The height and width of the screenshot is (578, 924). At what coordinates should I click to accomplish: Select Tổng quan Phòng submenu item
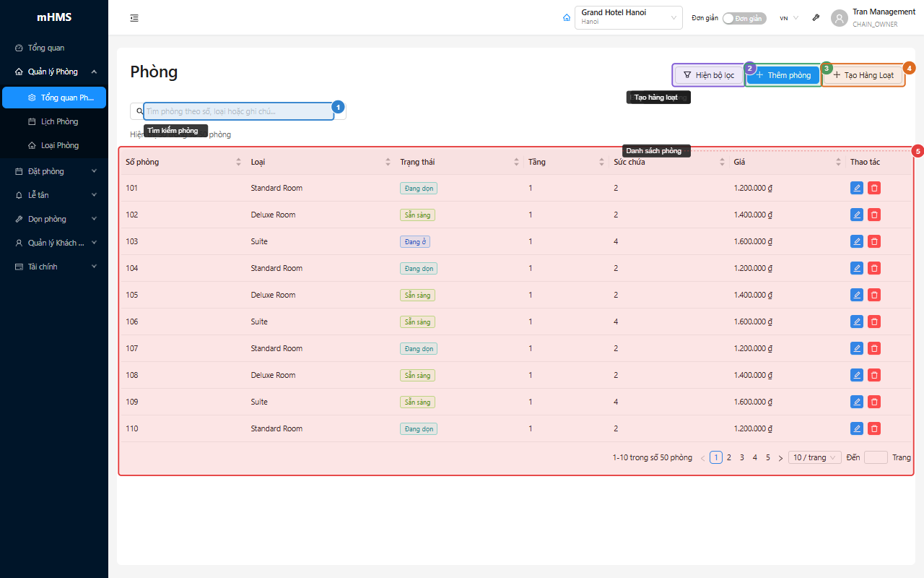54,98
